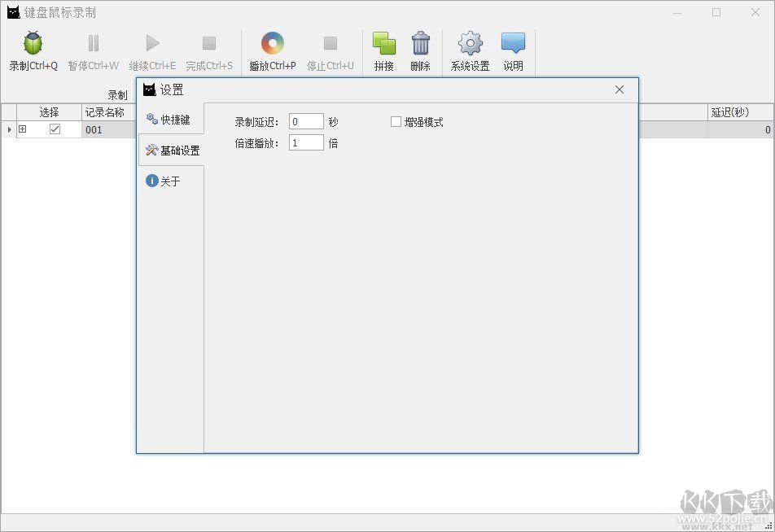This screenshot has width=775, height=532.
Task: Click the 完成Ctrl+S stop-square icon
Action: [208, 44]
